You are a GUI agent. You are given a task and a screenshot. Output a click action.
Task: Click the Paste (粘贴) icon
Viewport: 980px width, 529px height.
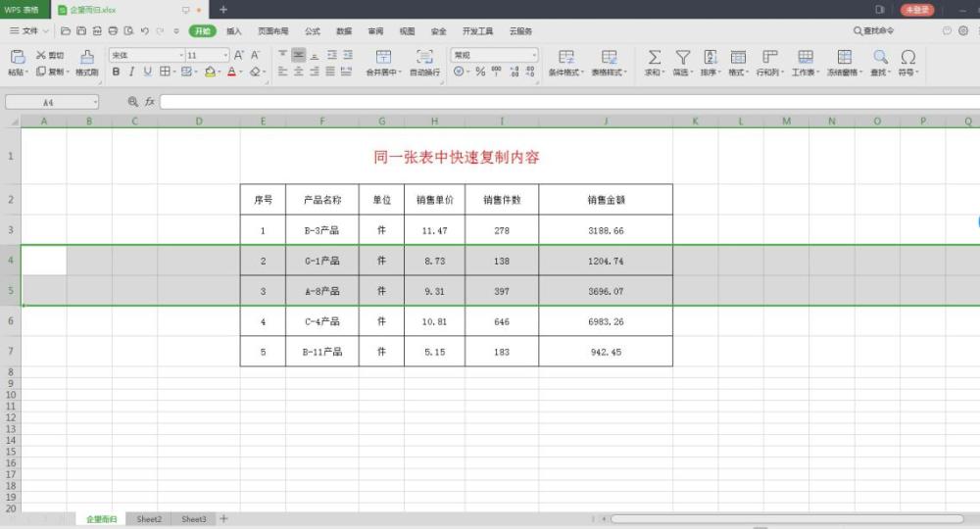pos(18,58)
